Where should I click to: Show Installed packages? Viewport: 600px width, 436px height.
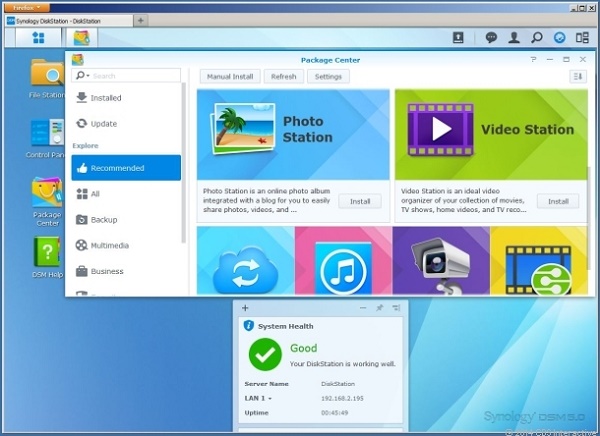pos(126,98)
